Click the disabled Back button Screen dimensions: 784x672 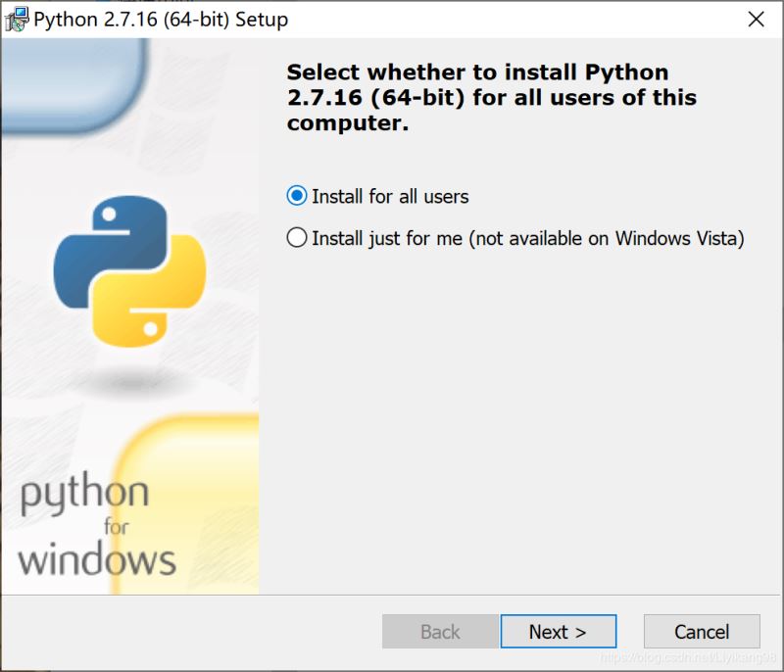click(439, 631)
